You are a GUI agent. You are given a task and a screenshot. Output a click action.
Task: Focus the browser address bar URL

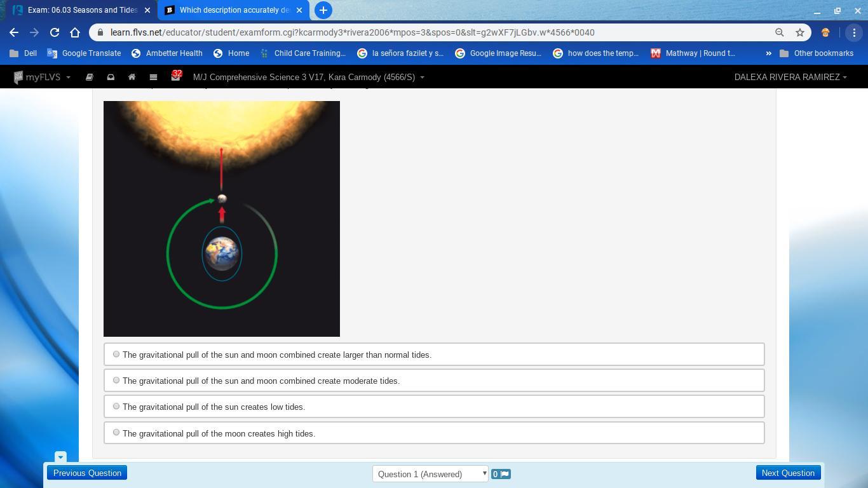point(352,32)
